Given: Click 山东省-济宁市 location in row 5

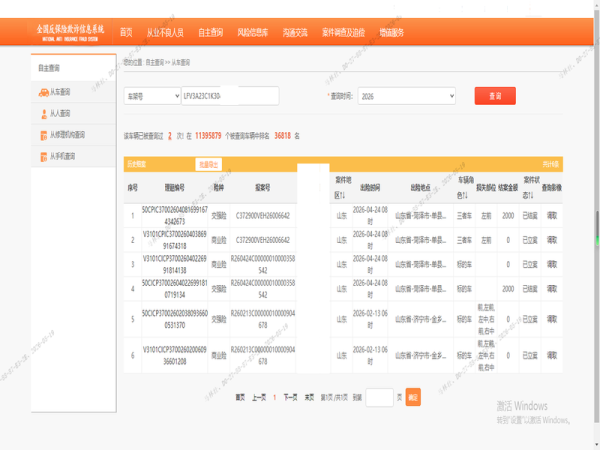Looking at the screenshot, I should 421,319.
